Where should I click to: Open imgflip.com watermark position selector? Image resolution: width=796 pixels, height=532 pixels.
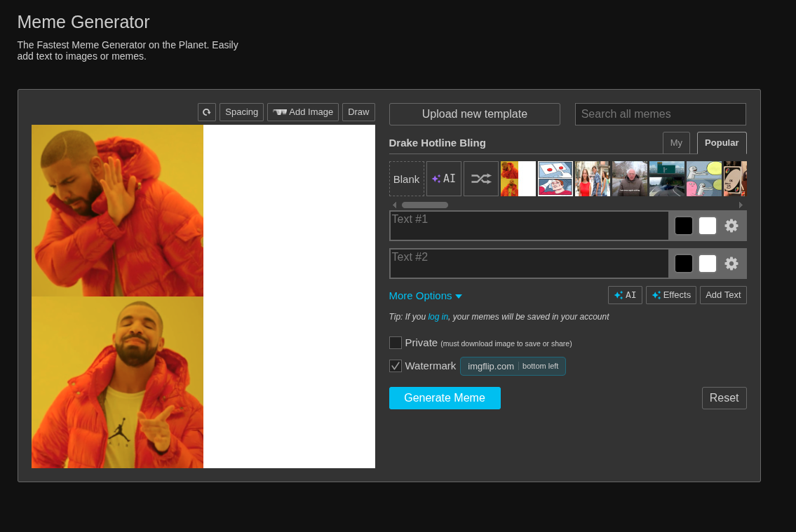click(513, 366)
